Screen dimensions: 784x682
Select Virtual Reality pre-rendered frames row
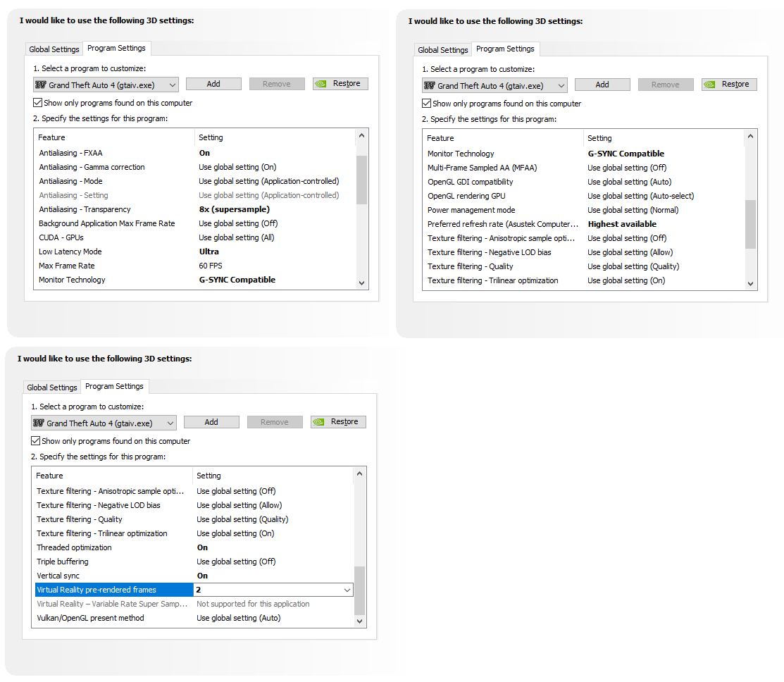(x=193, y=590)
